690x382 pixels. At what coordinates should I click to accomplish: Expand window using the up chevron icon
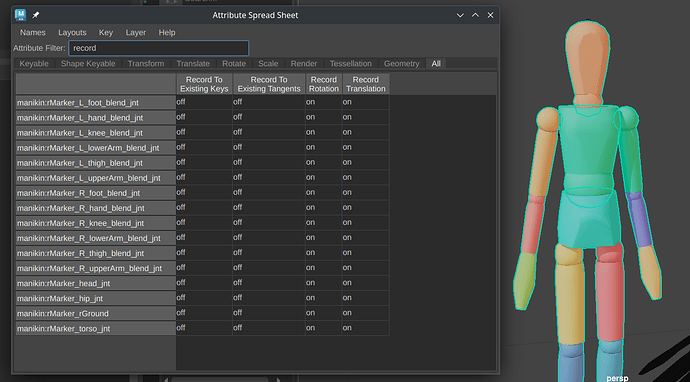click(x=475, y=15)
